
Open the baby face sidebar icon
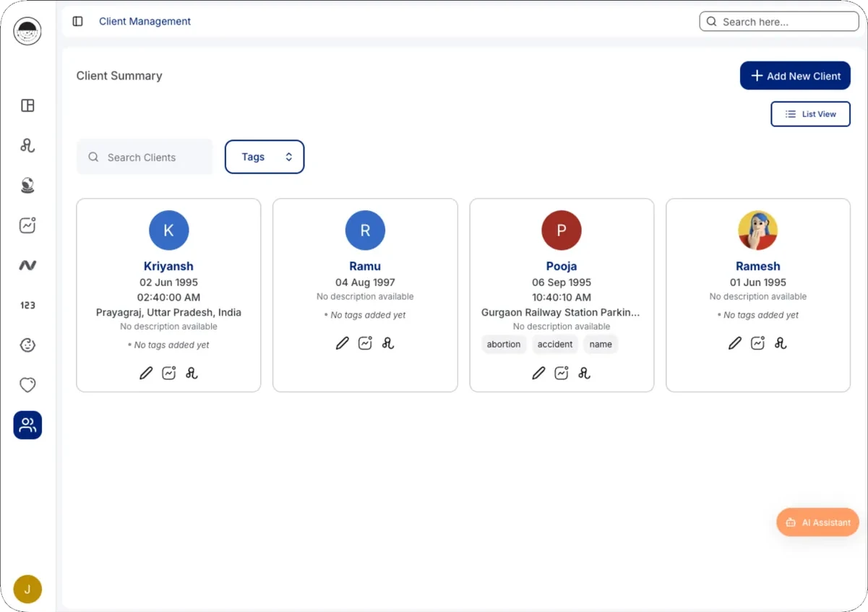(27, 345)
